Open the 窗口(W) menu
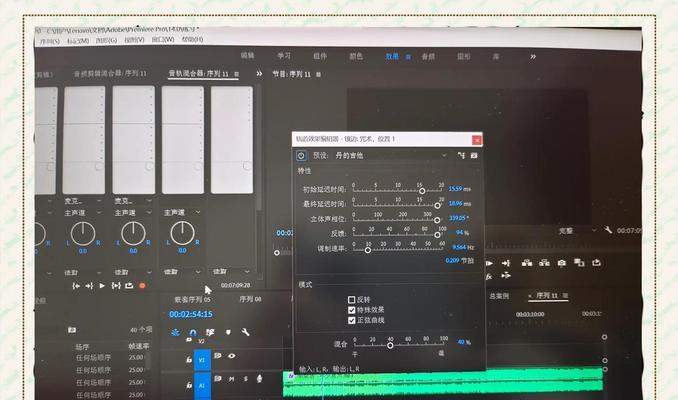678x400 pixels. [163, 39]
